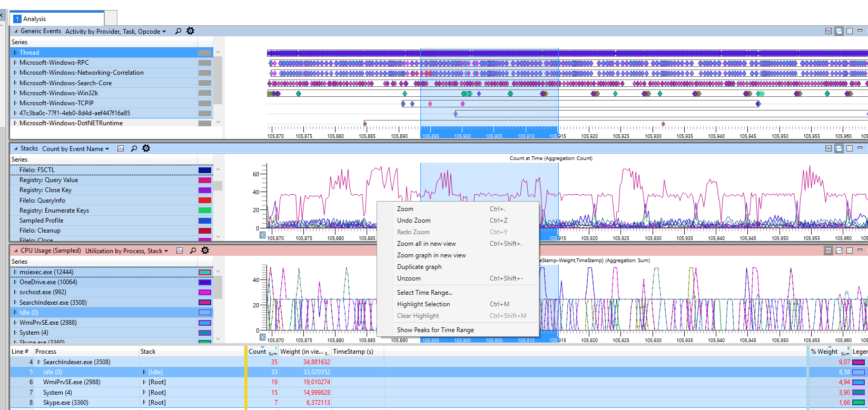
Task: Open view editor gear for Stacks
Action: click(146, 148)
